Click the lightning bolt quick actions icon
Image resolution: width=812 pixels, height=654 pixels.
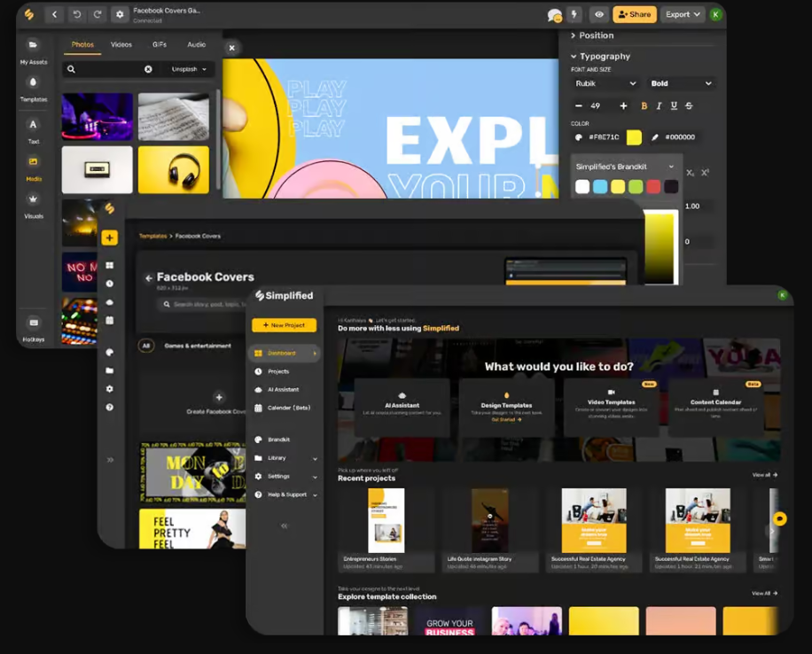(574, 14)
